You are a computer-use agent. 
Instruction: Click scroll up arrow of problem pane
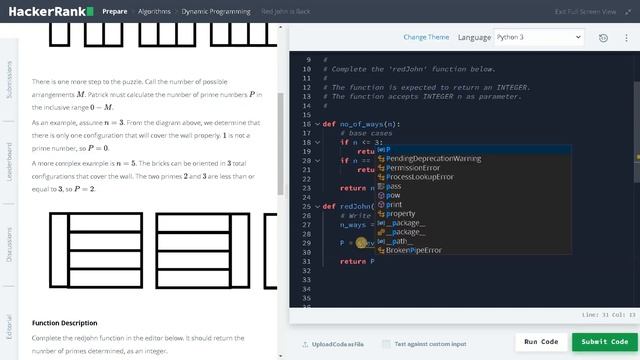tap(280, 27)
